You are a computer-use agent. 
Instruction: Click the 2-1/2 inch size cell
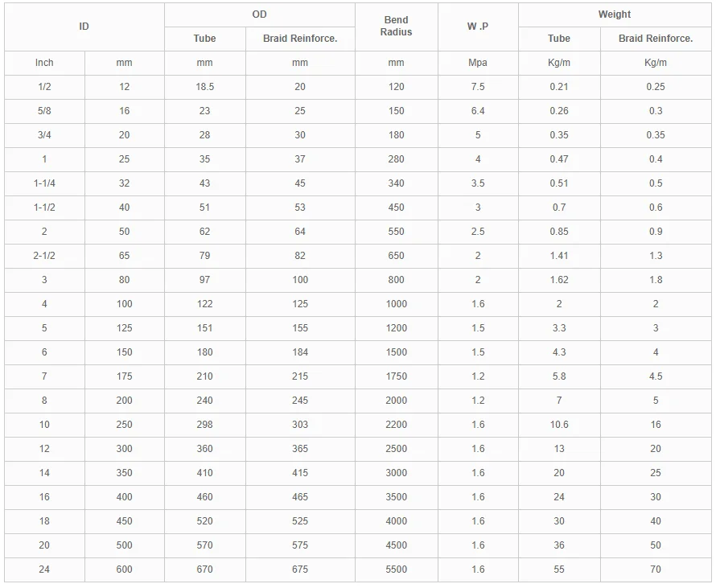point(44,256)
